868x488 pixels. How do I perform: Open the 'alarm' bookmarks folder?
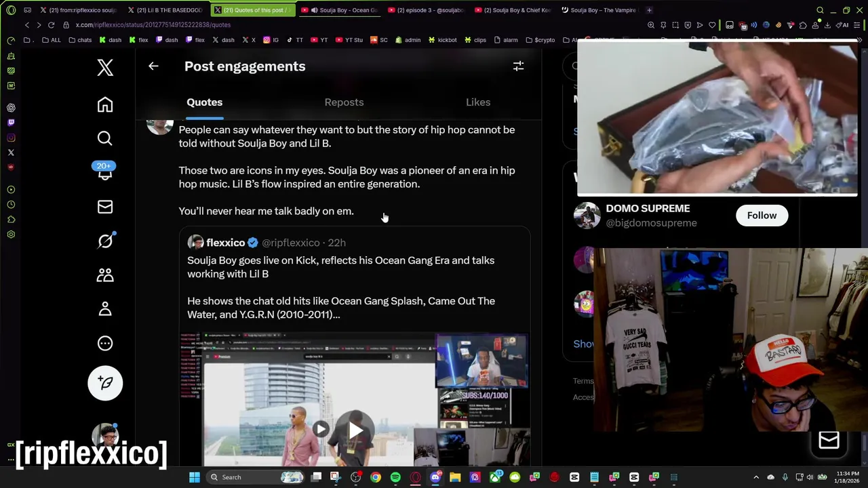[x=506, y=40]
